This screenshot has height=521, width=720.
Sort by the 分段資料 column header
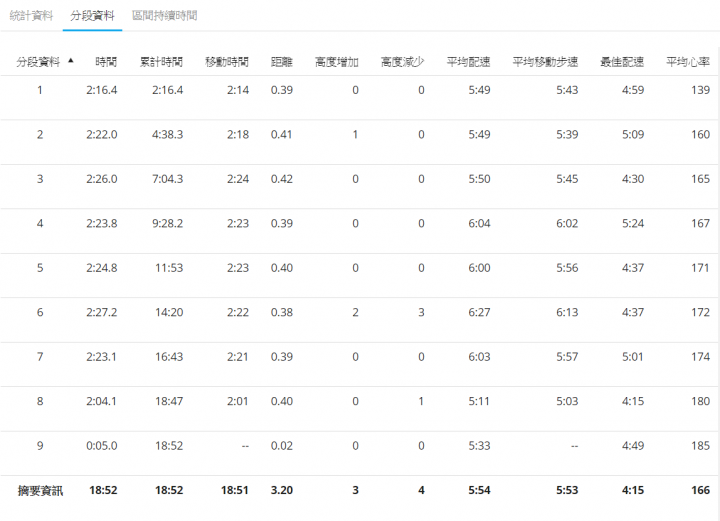click(38, 62)
